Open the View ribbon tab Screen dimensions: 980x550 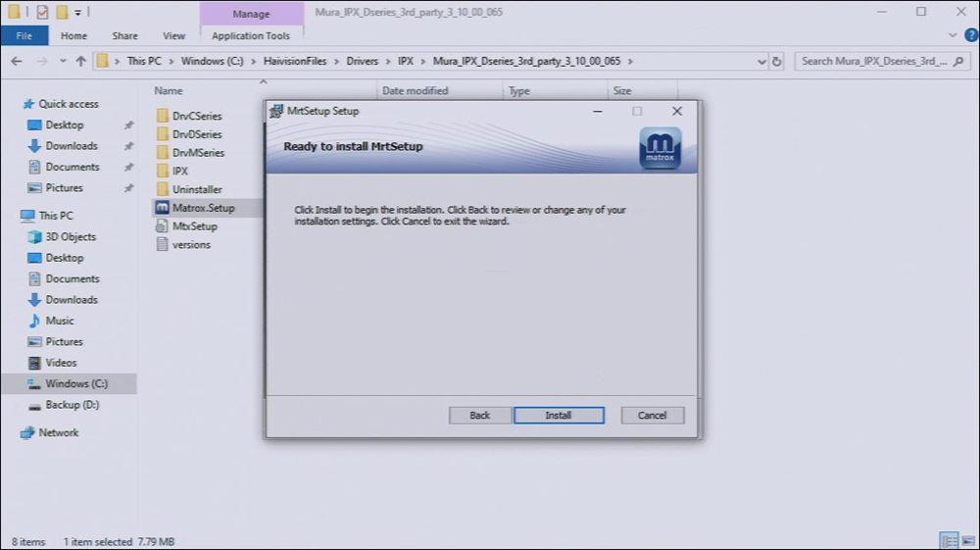(x=173, y=36)
